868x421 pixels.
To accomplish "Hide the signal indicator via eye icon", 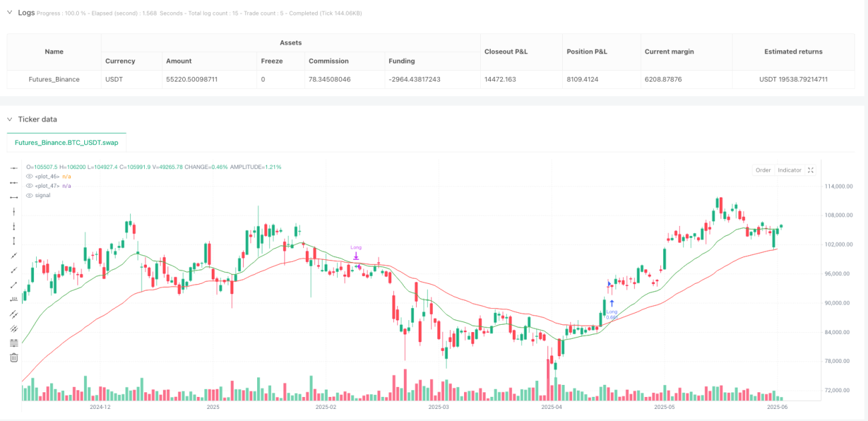I will click(x=29, y=195).
